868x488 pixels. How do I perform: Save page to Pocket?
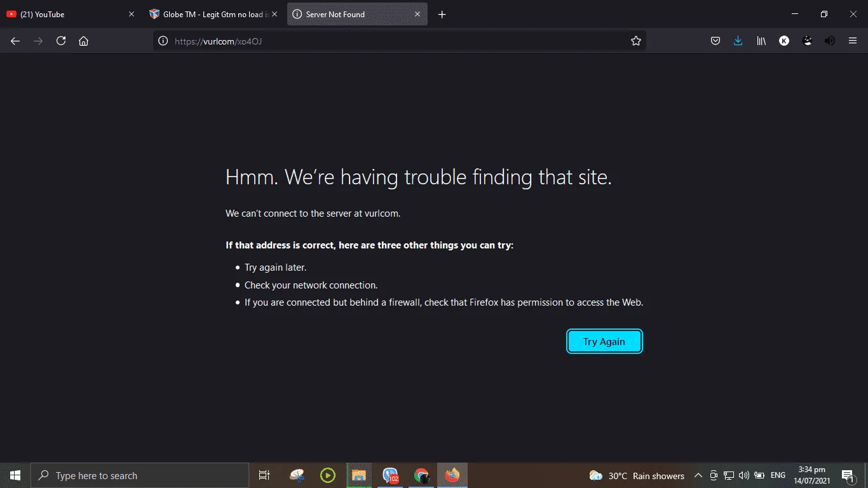coord(715,41)
